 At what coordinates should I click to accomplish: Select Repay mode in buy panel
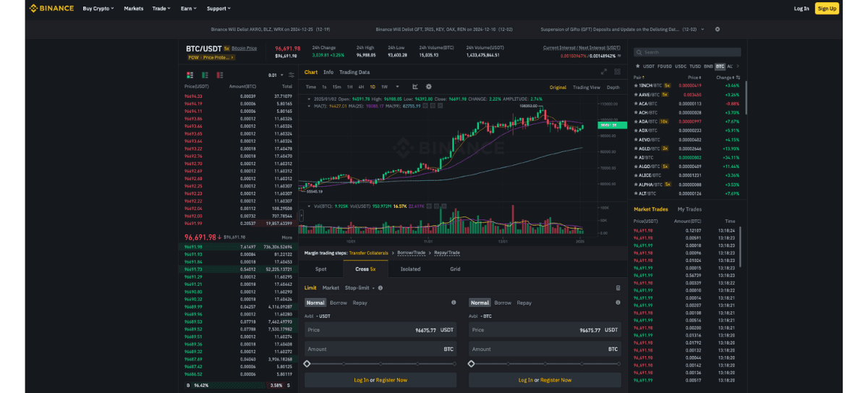360,303
